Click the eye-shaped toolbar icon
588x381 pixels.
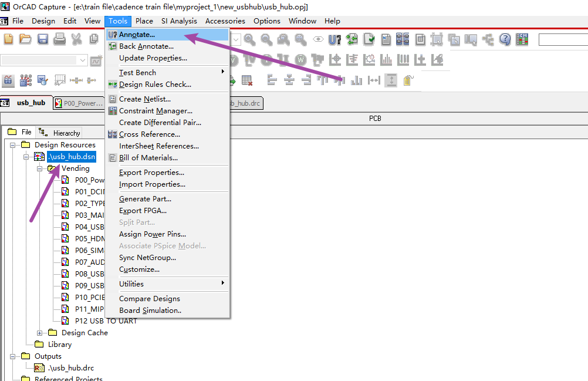(318, 39)
